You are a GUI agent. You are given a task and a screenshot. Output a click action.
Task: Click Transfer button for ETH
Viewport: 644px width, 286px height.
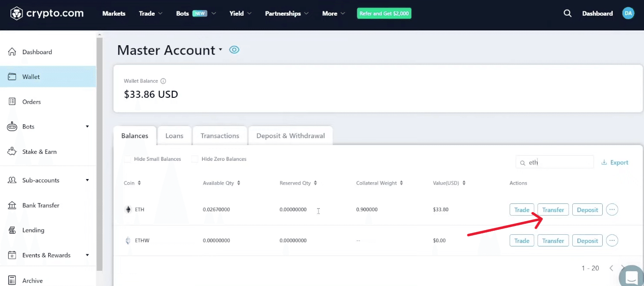coord(553,210)
